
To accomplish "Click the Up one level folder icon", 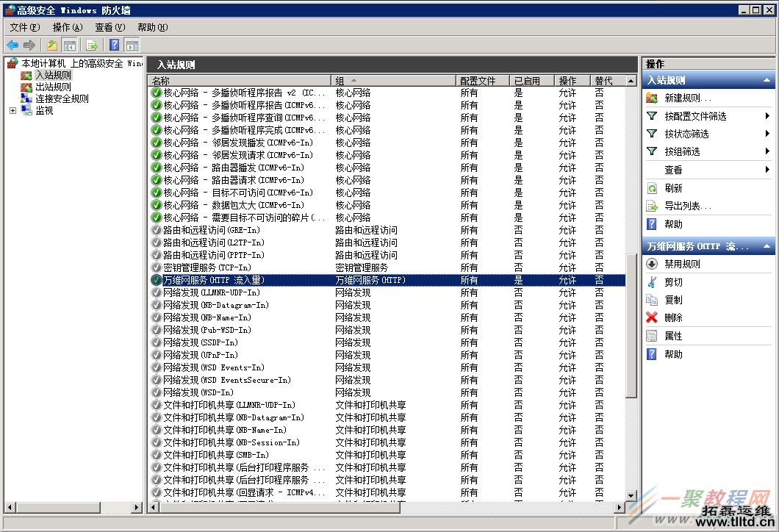I will pyautogui.click(x=52, y=46).
